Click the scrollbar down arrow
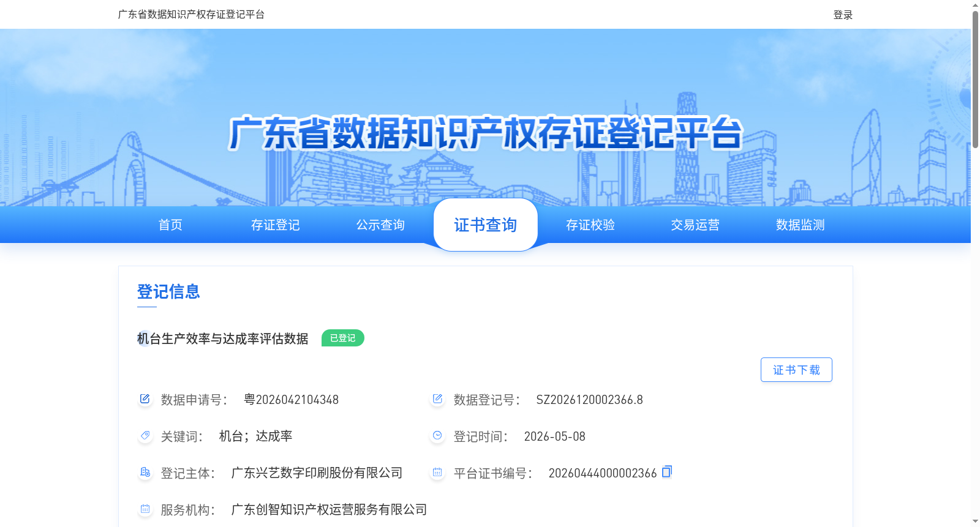Screen dimensions: 980x527 [975, 521]
